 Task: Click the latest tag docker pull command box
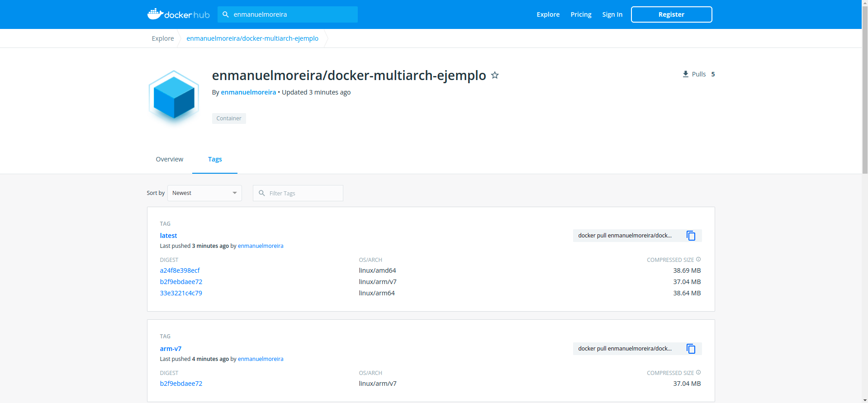[637, 236]
